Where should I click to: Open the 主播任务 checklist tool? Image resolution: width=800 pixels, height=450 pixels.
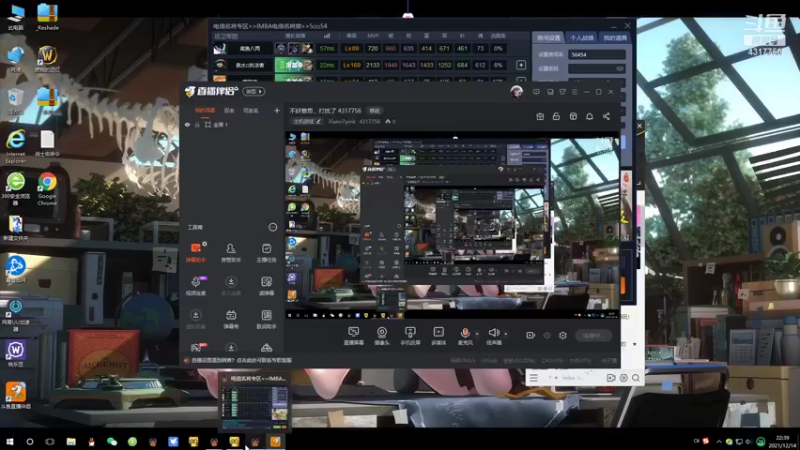click(266, 252)
